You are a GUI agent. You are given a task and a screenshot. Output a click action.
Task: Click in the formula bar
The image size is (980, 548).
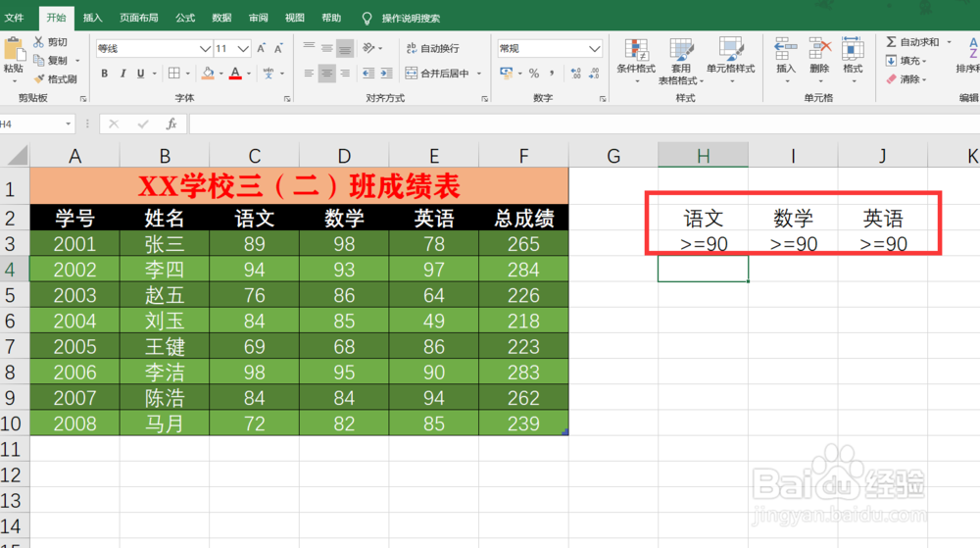coord(584,124)
